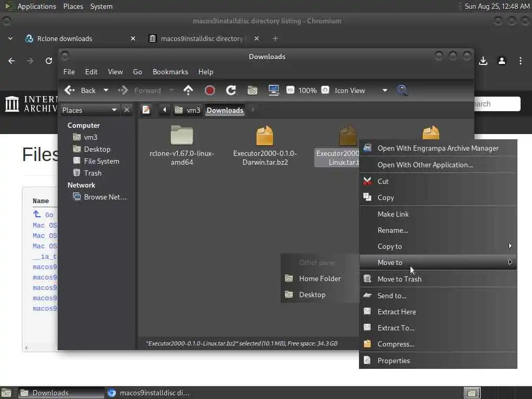Choose Extract Here
This screenshot has height=399, width=532.
[438, 312]
